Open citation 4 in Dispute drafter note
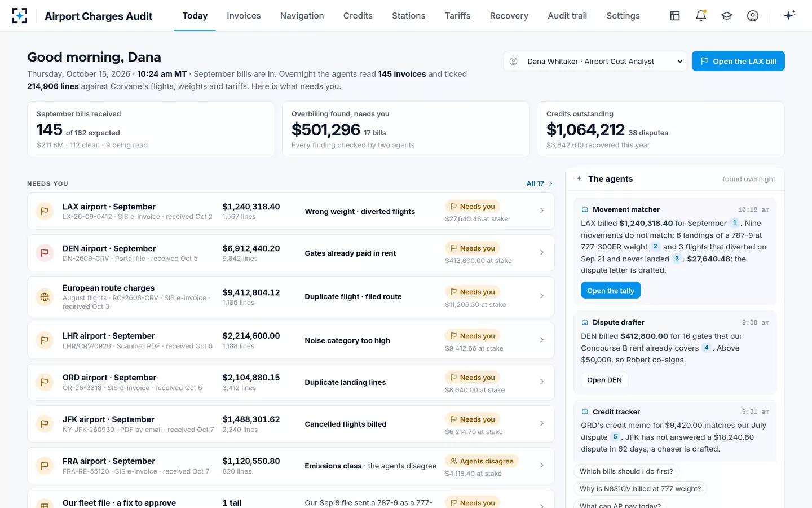Viewport: 812px width, 508px height. click(707, 348)
